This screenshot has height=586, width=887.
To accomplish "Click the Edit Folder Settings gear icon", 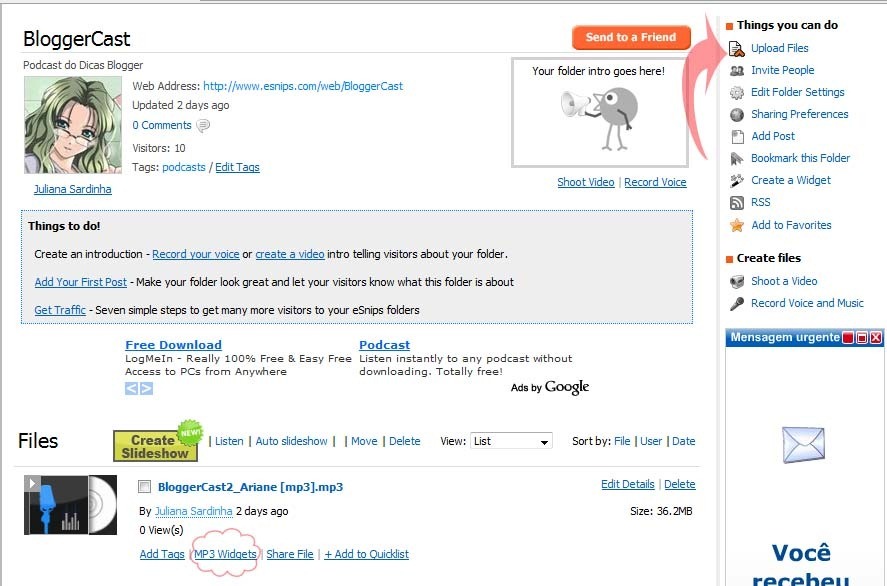I will (737, 92).
